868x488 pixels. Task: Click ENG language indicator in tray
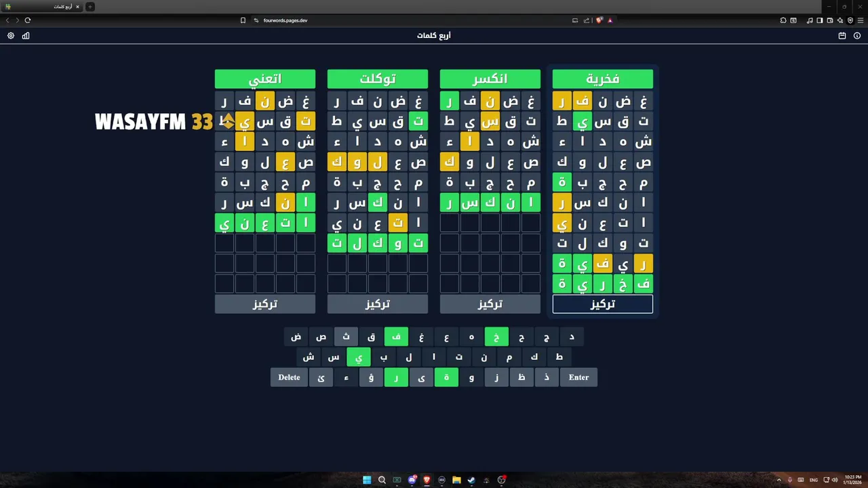[x=814, y=480]
